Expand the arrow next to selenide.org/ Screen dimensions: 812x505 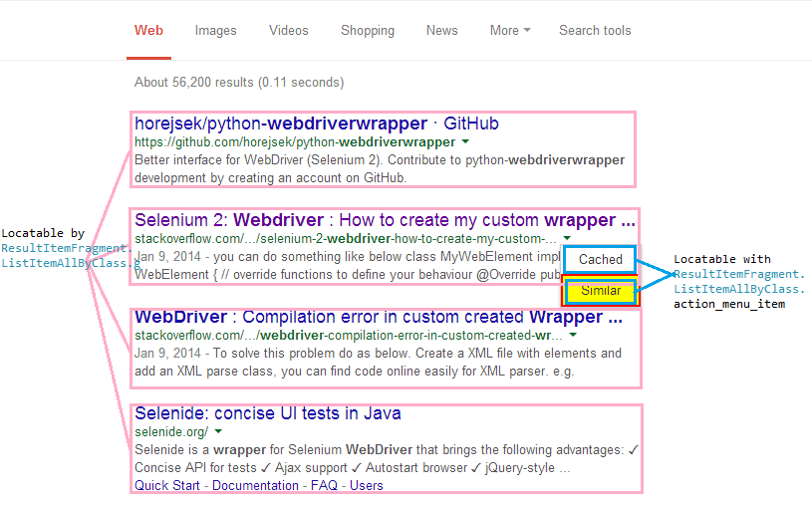tap(218, 431)
